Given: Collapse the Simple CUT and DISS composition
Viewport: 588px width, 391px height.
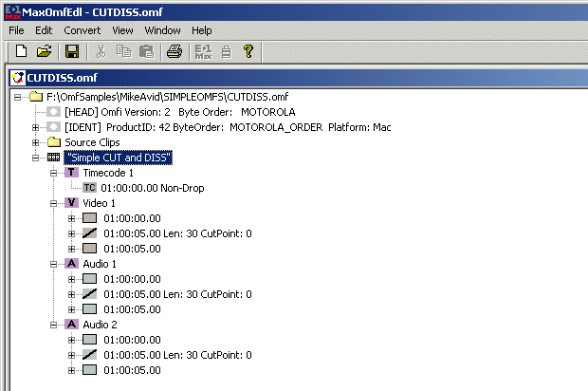Looking at the screenshot, I should [x=35, y=158].
